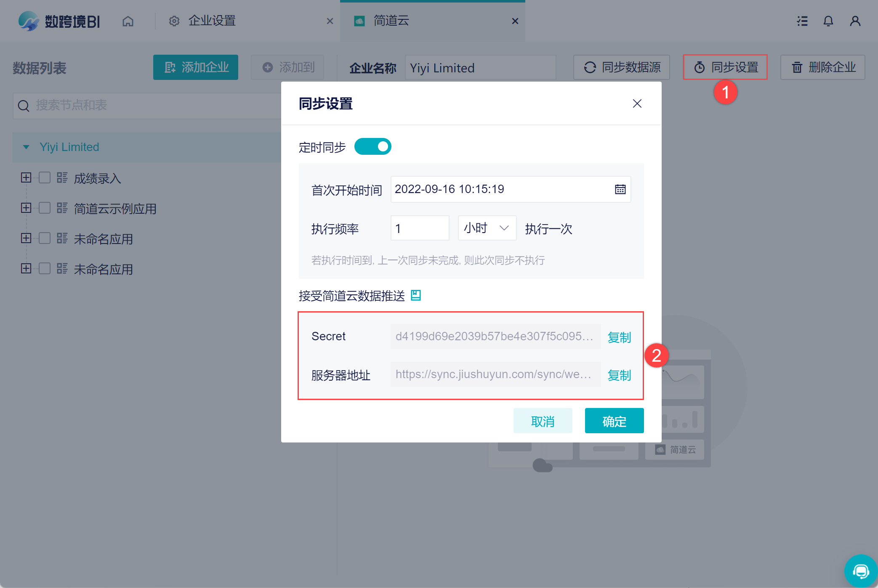Click the calendar icon in start time field
Viewport: 878px width, 588px height.
click(x=620, y=189)
